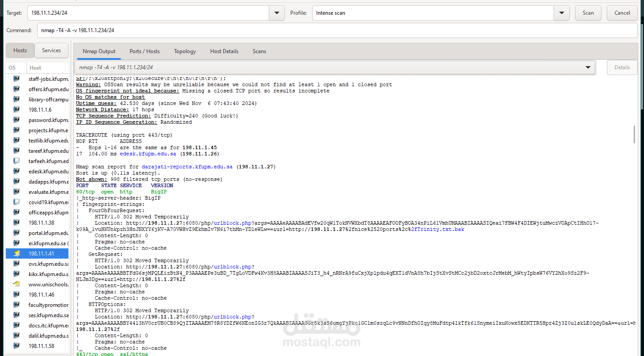644x356 pixels.
Task: Switch to the Nmap Output tab
Action: pos(99,51)
